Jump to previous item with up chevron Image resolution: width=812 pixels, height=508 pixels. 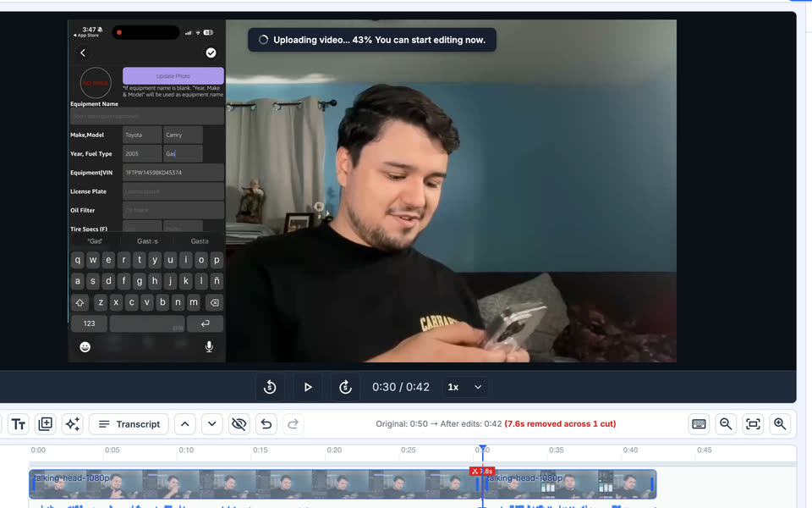[x=185, y=424]
